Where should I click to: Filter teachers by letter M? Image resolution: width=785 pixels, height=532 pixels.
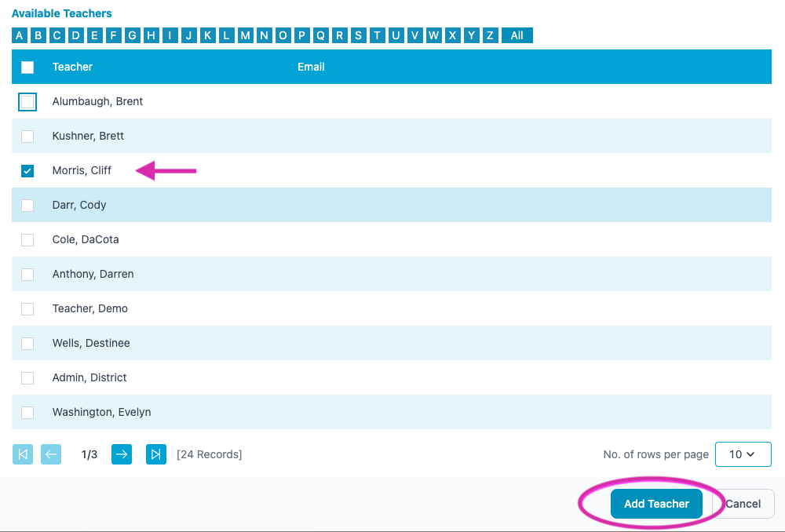pos(245,35)
